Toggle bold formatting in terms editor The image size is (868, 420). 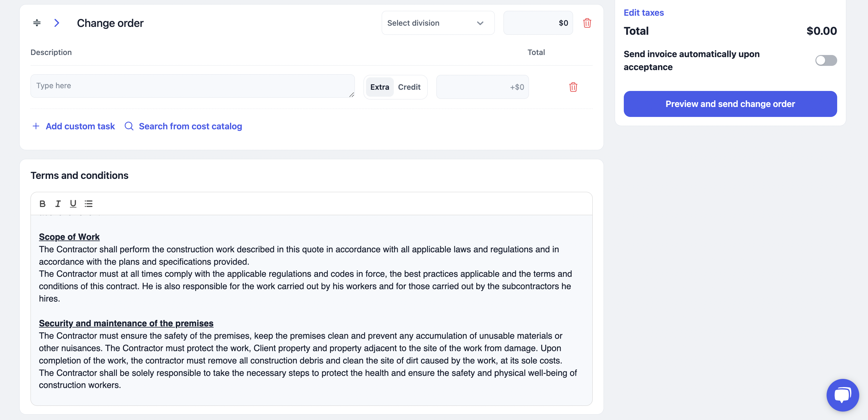point(42,203)
